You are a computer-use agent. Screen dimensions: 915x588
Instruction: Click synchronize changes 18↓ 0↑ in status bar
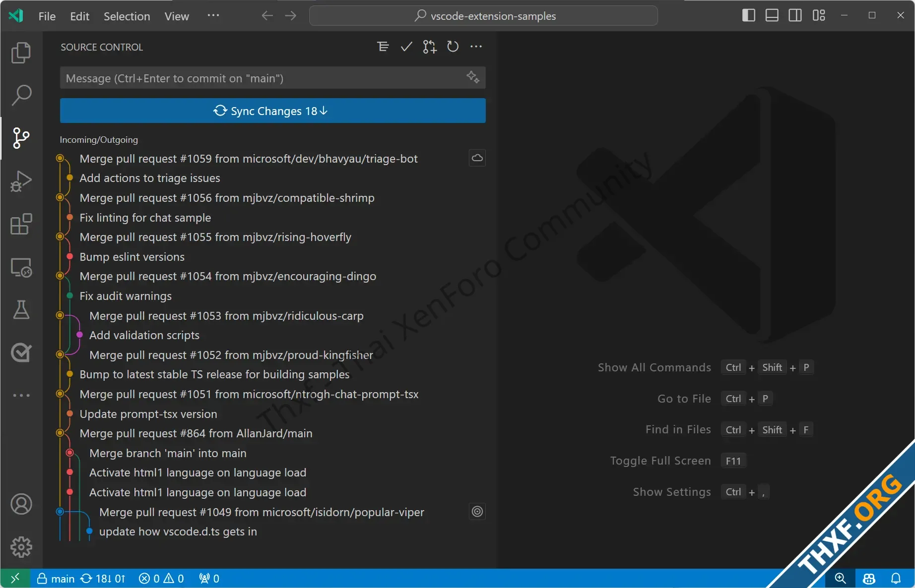(x=103, y=578)
